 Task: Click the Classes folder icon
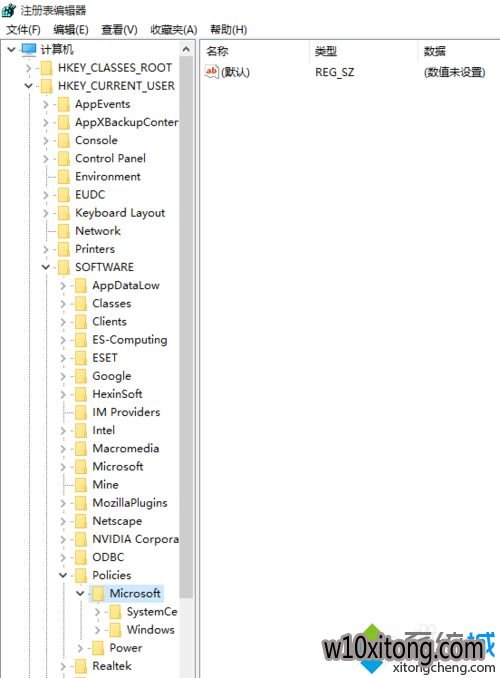pos(81,304)
